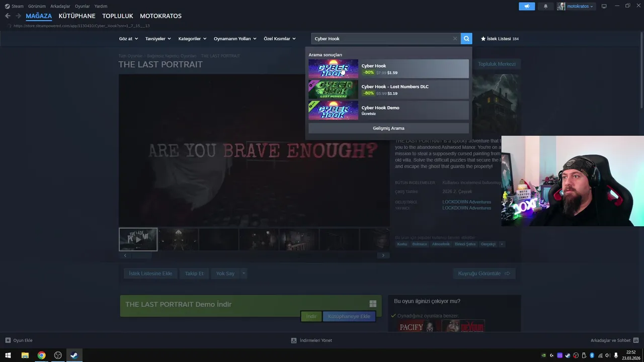Open the MOTOKRATOS profile tab
Screen dimensions: 644x362
tap(160, 16)
